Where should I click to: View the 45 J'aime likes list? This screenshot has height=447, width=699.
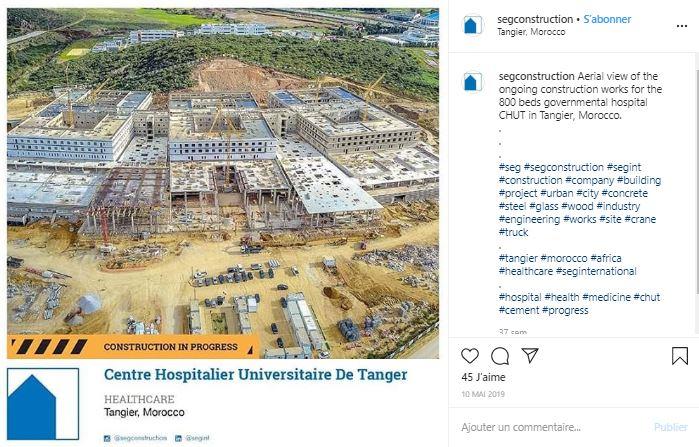pos(483,377)
